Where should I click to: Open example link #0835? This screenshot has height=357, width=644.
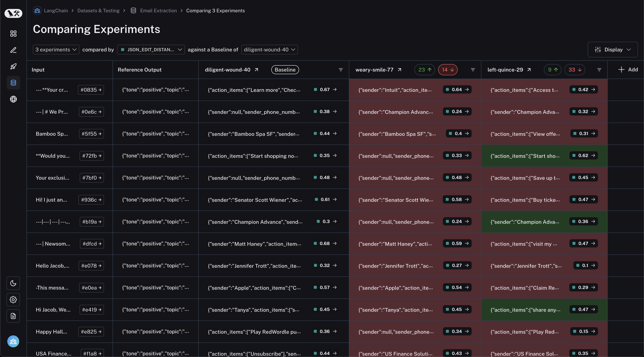(91, 90)
